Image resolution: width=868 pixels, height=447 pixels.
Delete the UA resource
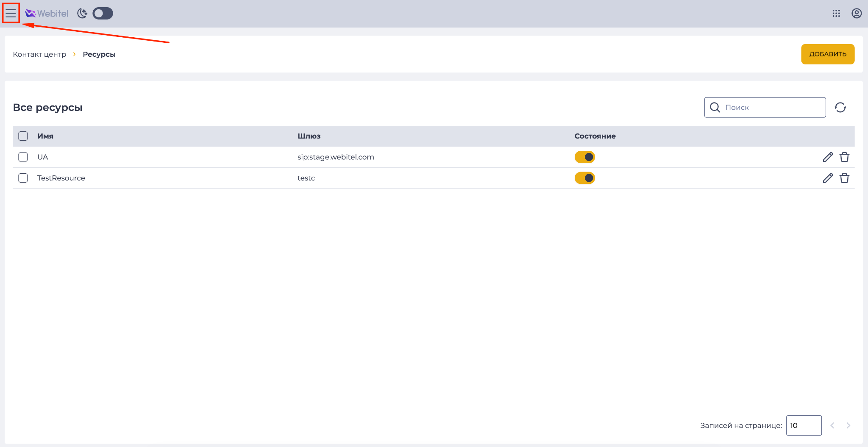844,157
